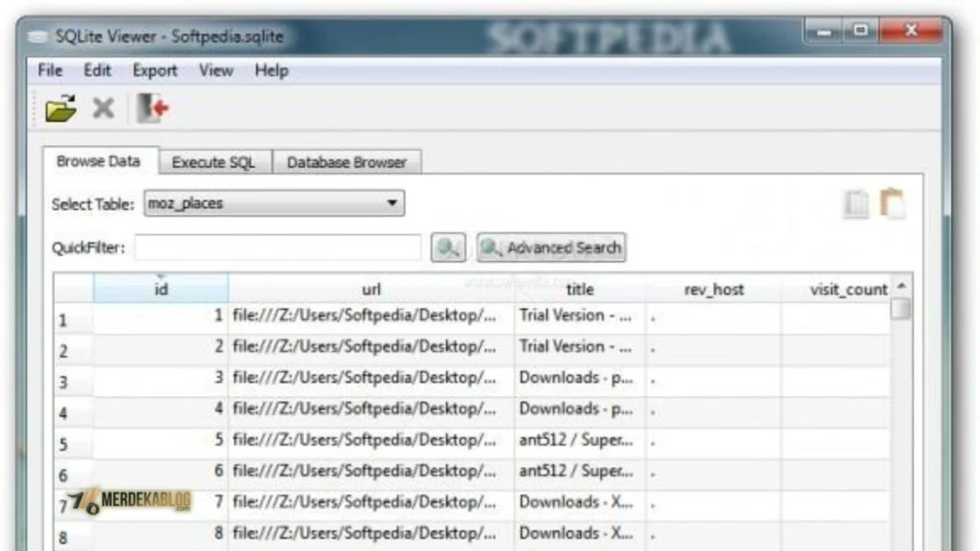Image resolution: width=980 pixels, height=551 pixels.
Task: Close the database with the X toolbar icon
Action: coord(103,108)
